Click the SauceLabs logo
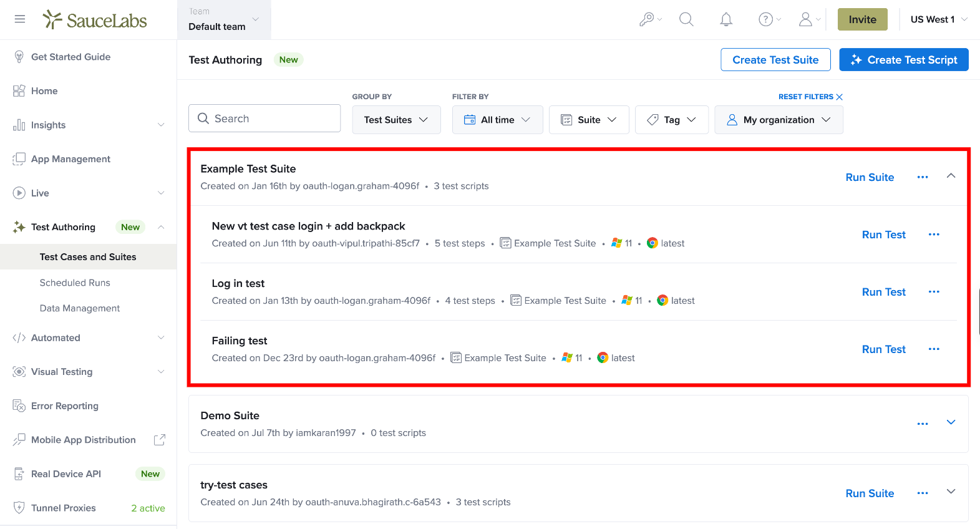This screenshot has width=980, height=529. click(95, 20)
